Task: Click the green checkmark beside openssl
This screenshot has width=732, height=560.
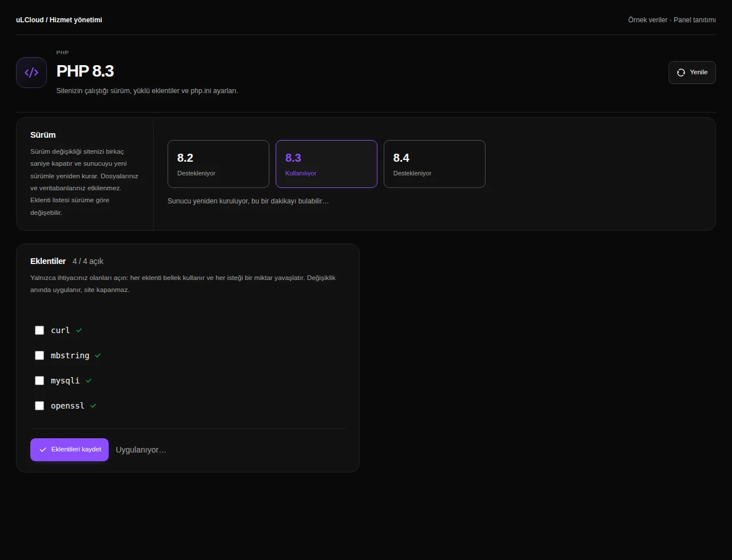Action: (x=93, y=406)
